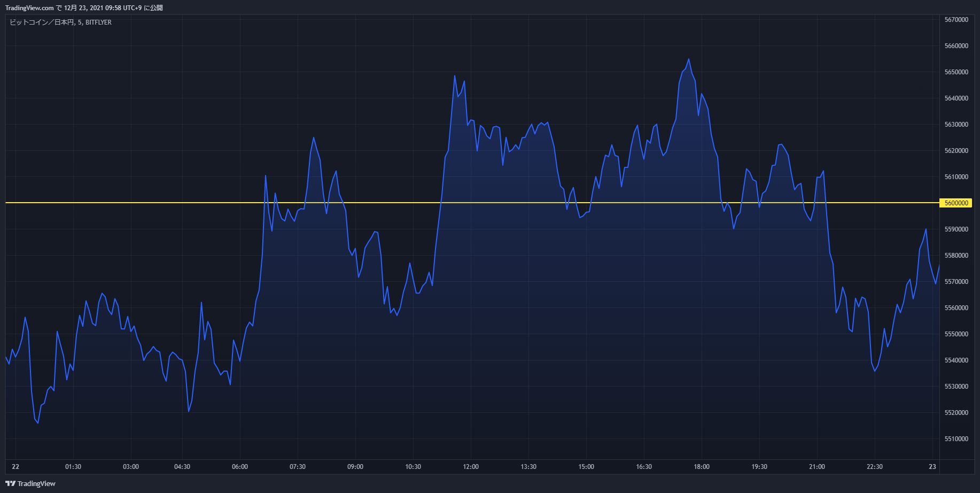Click the 10:30 time axis label
The image size is (980, 493).
[413, 467]
